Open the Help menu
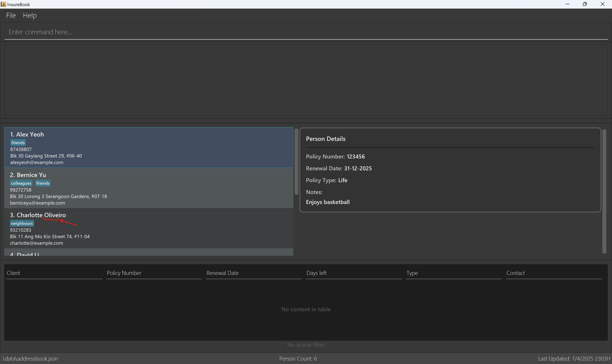This screenshot has height=364, width=612. [x=30, y=15]
